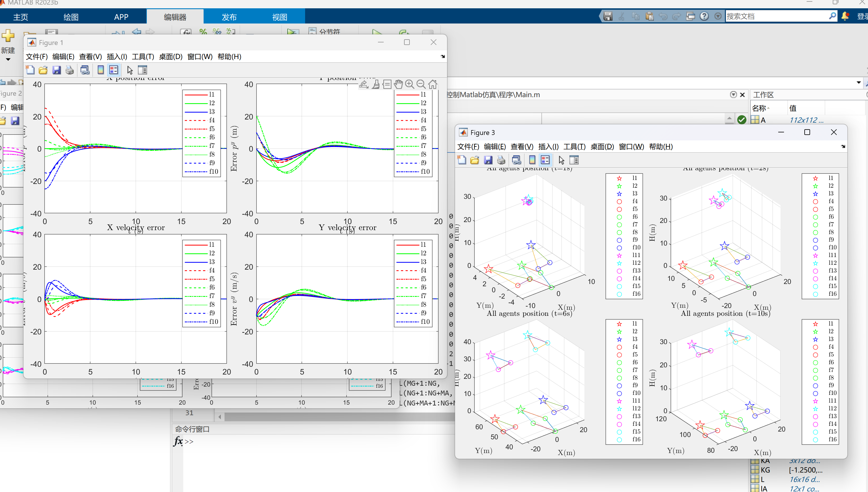The image size is (868, 492).
Task: Click magnifier icon in documentation search box
Action: pos(832,16)
